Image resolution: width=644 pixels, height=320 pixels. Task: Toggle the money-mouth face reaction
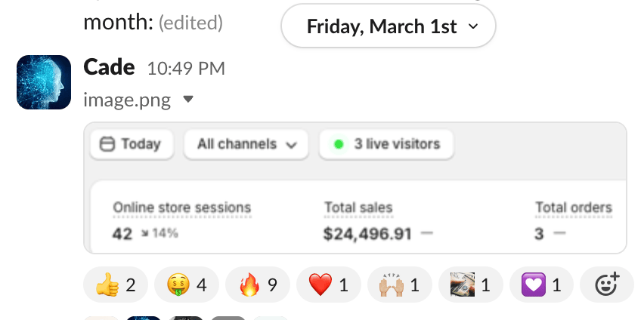(x=186, y=285)
